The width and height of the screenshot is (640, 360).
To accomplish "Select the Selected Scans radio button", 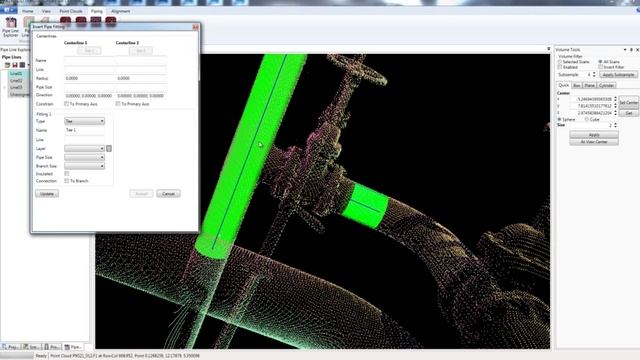I will coord(560,62).
